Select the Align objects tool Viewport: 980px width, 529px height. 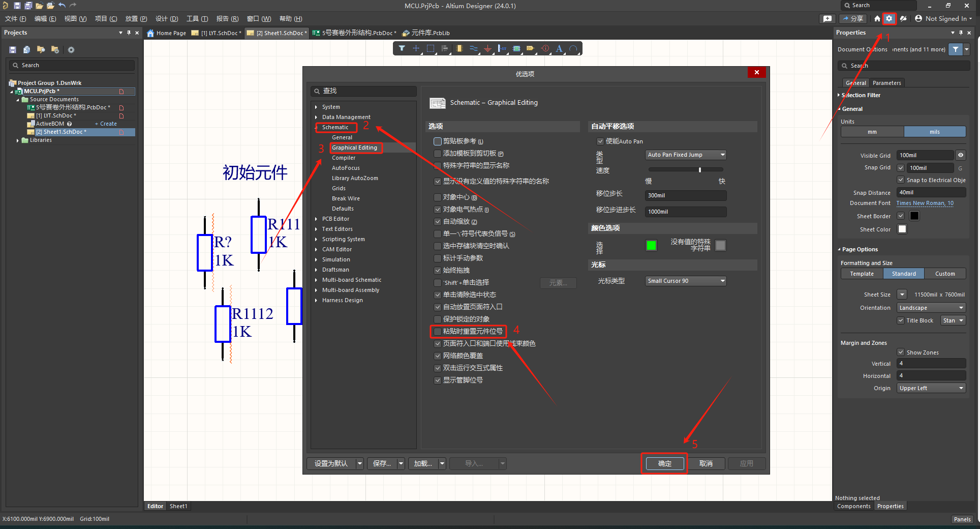coord(445,48)
